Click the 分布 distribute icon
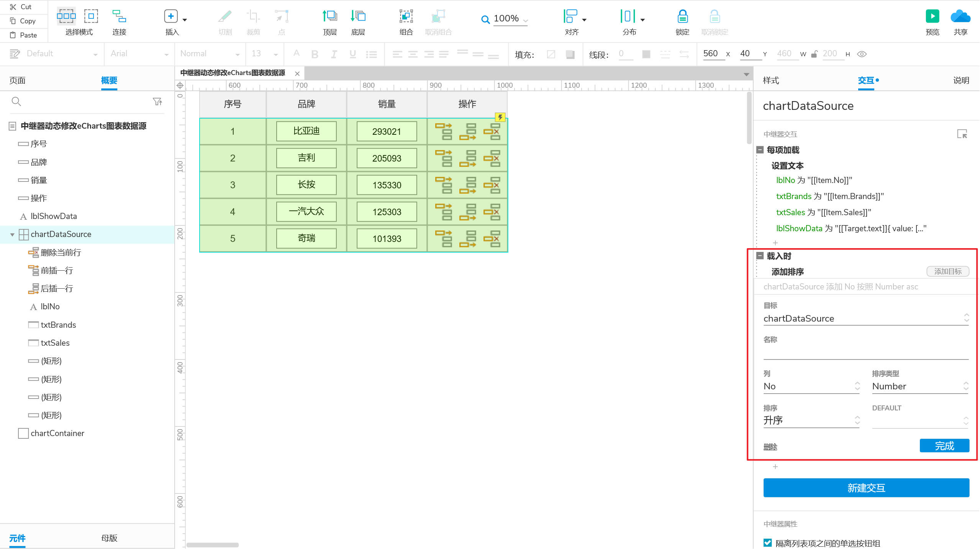980x549 pixels. 628,16
